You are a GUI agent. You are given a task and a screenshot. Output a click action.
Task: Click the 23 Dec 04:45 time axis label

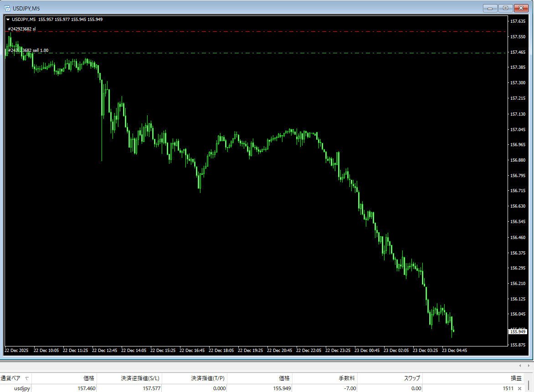click(x=455, y=351)
